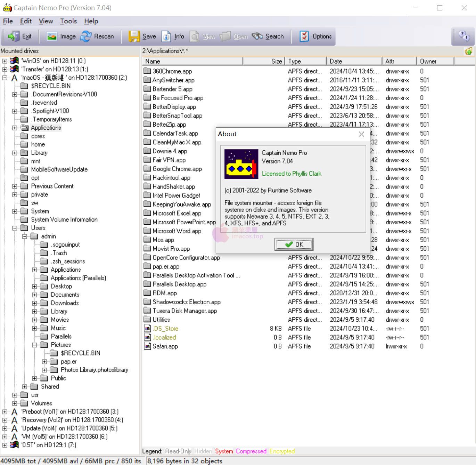Expand the Volumes folder node
This screenshot has height=465, width=476.
pyautogui.click(x=15, y=403)
